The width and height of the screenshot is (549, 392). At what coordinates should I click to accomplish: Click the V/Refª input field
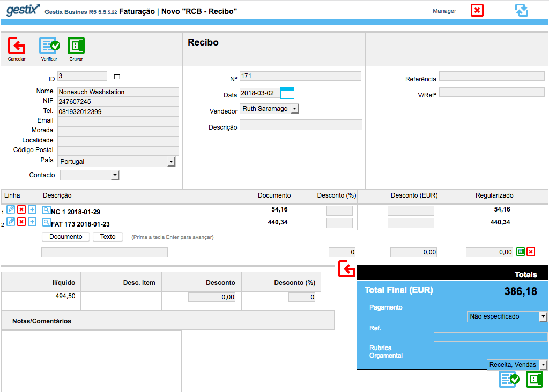pos(492,92)
